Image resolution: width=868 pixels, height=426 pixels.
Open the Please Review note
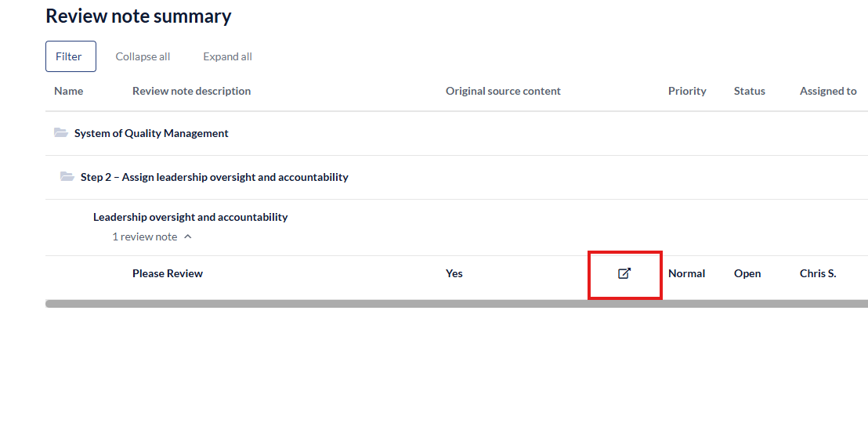(168, 273)
